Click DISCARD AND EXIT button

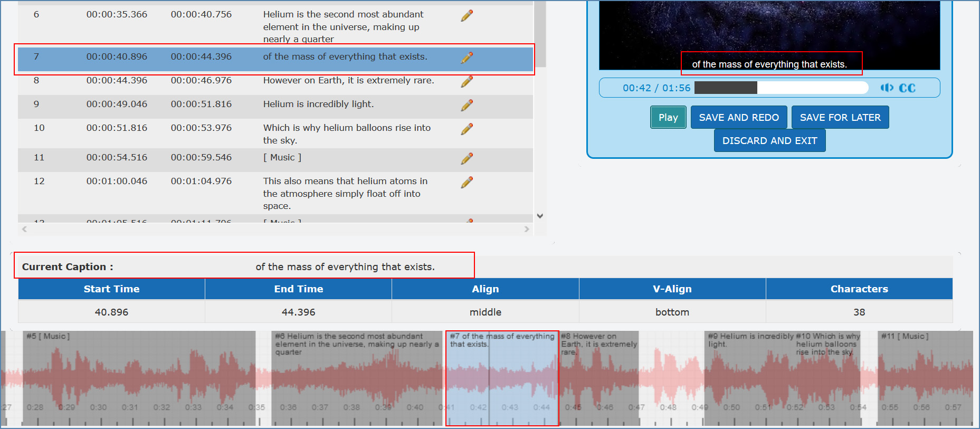(769, 141)
